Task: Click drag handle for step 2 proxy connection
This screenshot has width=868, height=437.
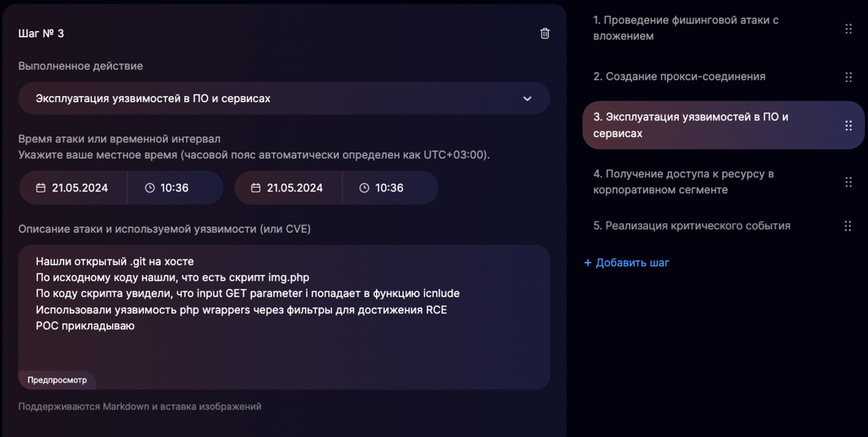Action: tap(848, 77)
